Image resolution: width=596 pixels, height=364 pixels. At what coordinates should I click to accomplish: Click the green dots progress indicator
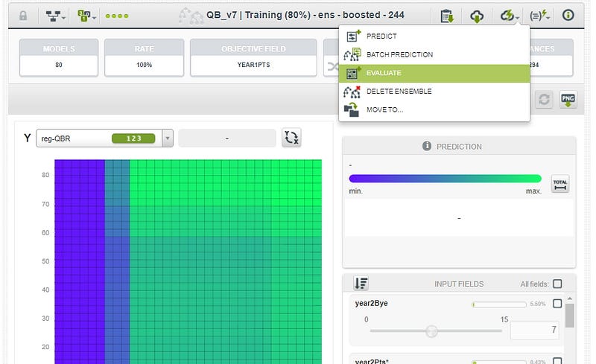click(x=117, y=16)
